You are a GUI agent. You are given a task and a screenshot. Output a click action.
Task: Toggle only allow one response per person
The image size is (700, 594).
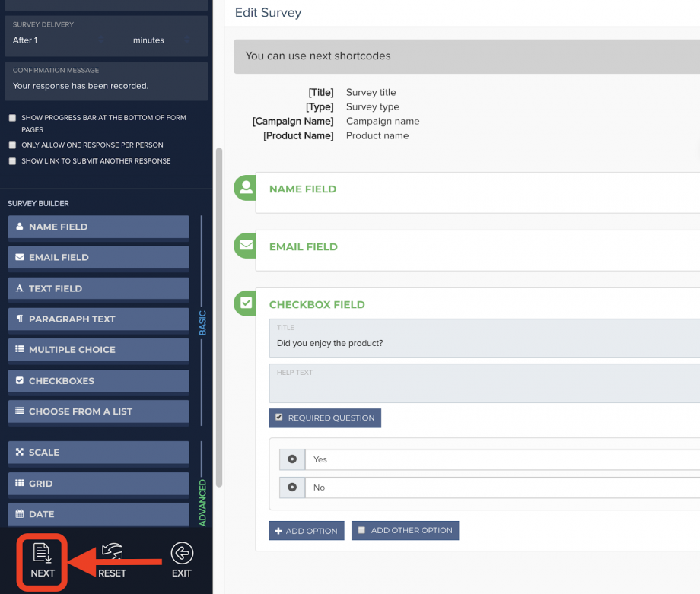tap(12, 145)
